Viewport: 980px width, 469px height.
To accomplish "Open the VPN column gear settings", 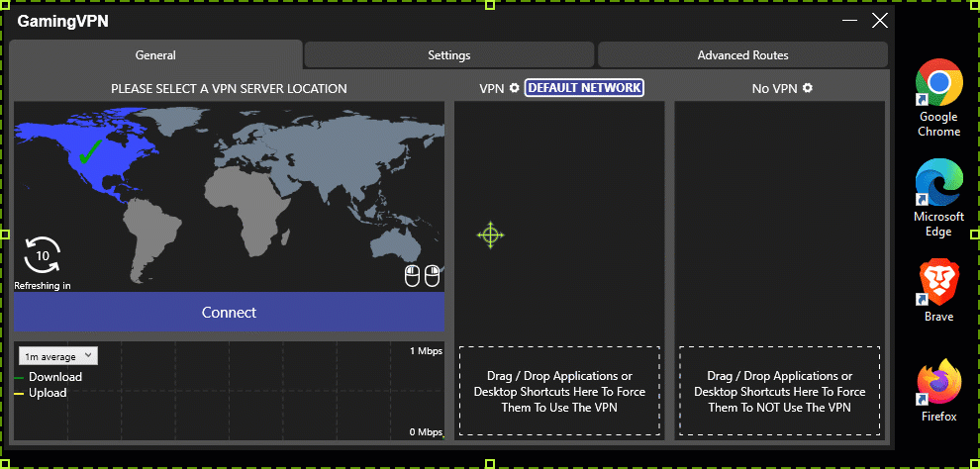I will click(x=514, y=88).
